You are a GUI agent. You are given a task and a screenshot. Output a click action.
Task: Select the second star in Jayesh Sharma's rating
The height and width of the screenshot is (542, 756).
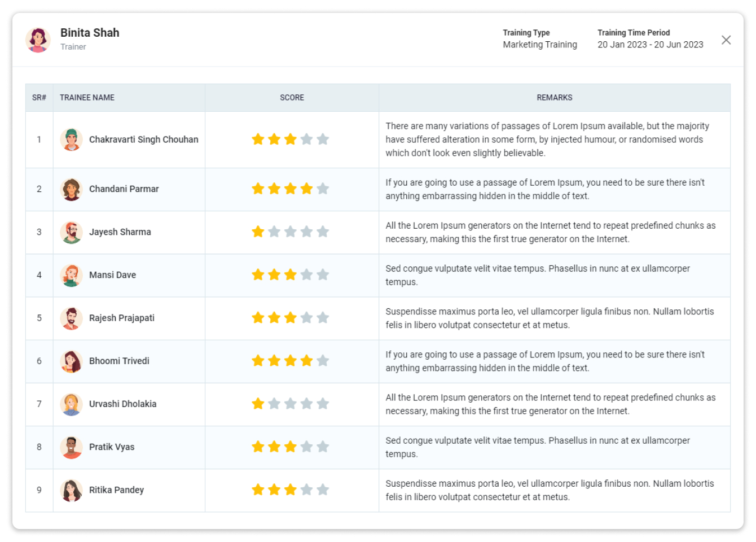(274, 231)
